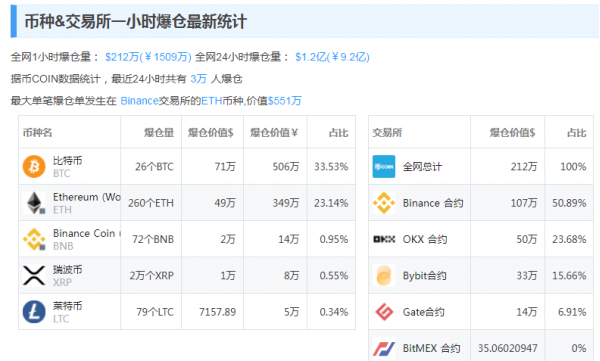Viewport: 600px width, 361px height.
Task: Click the 爆仓量 column header
Action: 159,132
